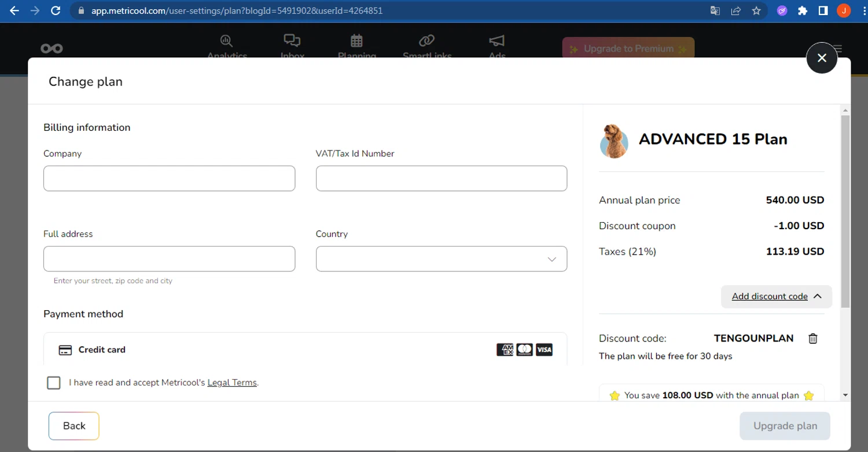
Task: Click the Company input field
Action: click(169, 178)
